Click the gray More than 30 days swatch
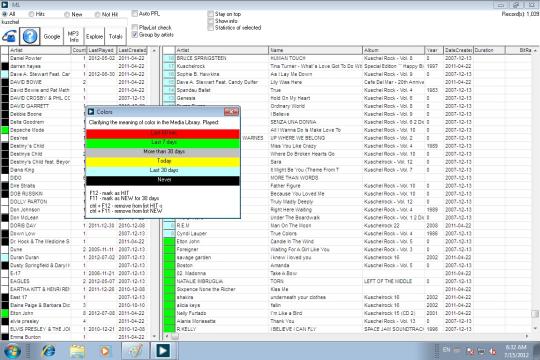This screenshot has height=360, width=540. click(163, 152)
